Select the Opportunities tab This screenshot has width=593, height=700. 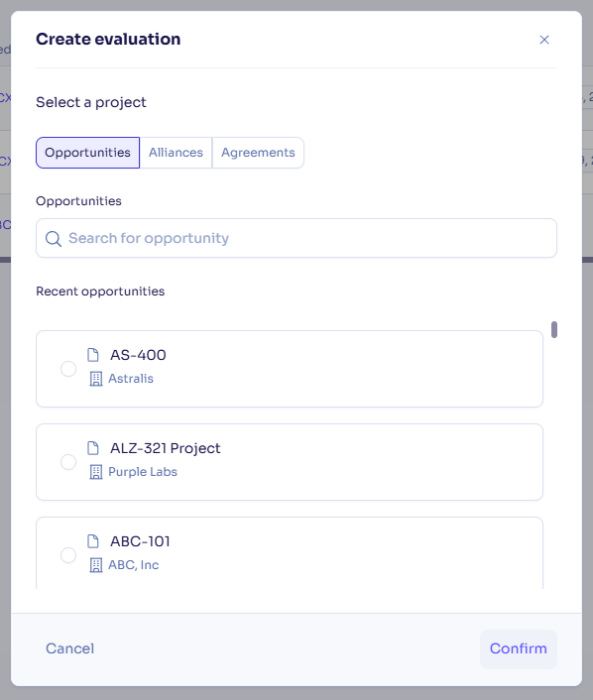tap(87, 153)
